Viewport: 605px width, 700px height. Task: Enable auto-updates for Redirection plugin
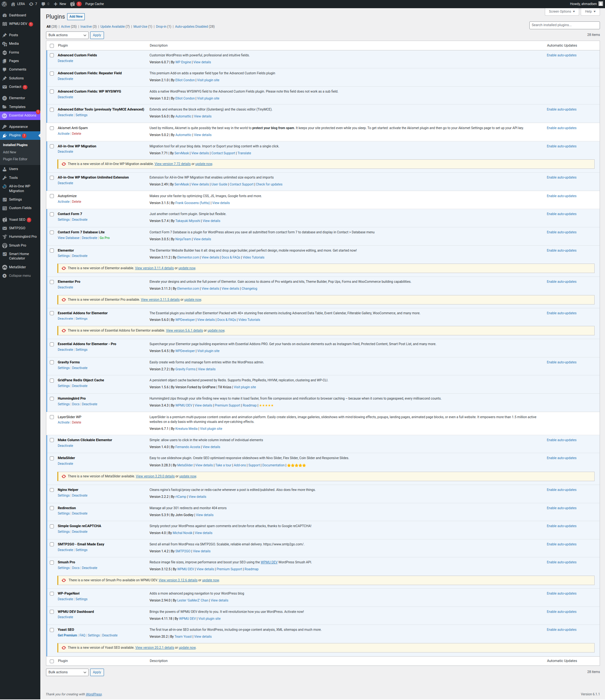tap(562, 508)
